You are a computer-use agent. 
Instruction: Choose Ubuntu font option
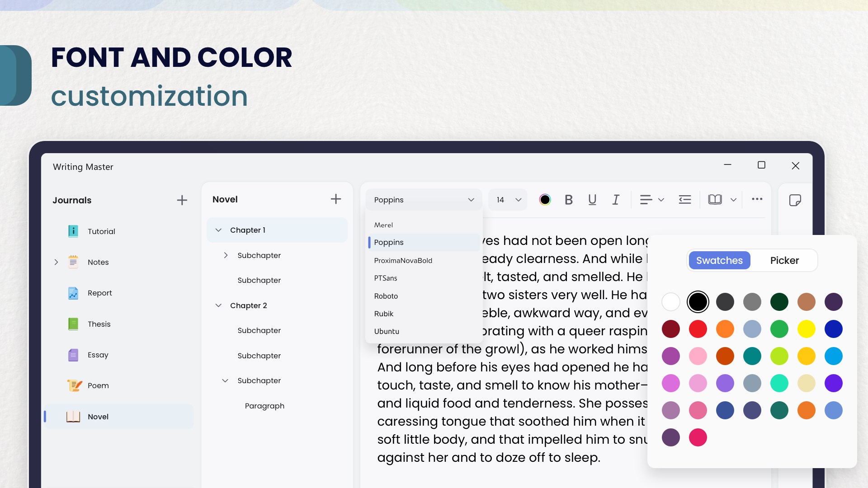coord(387,331)
